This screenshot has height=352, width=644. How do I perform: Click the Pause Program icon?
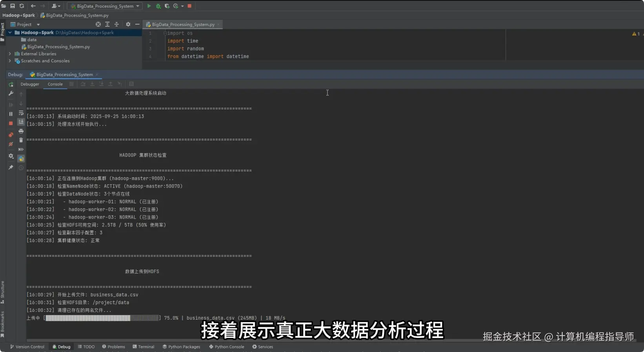[x=11, y=114]
